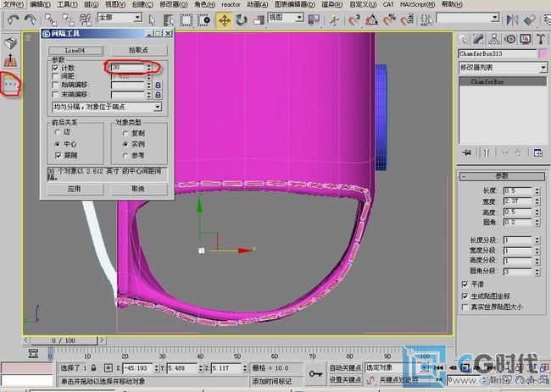Click the Line04 pick path button
Screen dimensions: 551x392
[75, 50]
